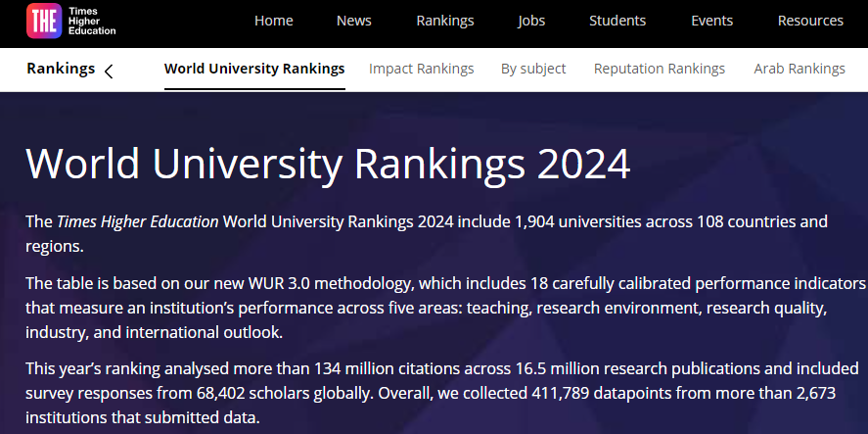Click the bold Rankings section label
Screen dimensions: 868x434
61,69
